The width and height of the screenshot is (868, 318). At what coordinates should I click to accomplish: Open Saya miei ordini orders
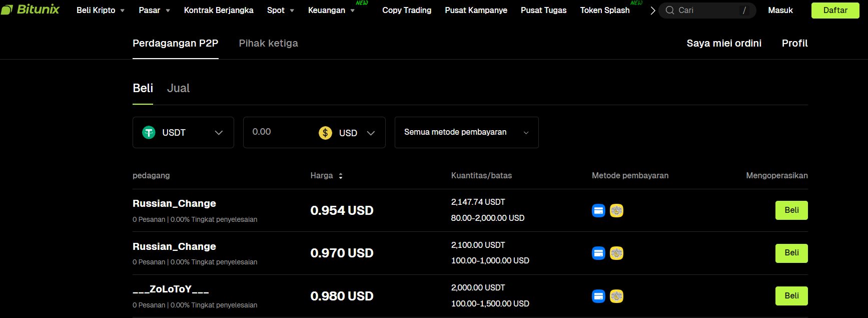724,44
